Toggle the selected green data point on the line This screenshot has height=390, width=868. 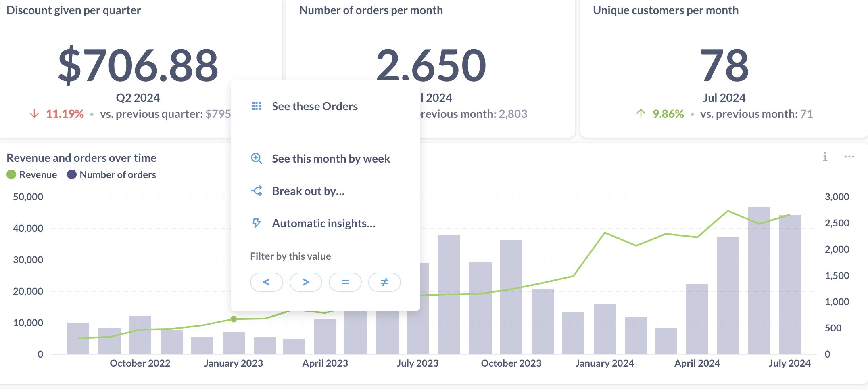click(x=234, y=319)
